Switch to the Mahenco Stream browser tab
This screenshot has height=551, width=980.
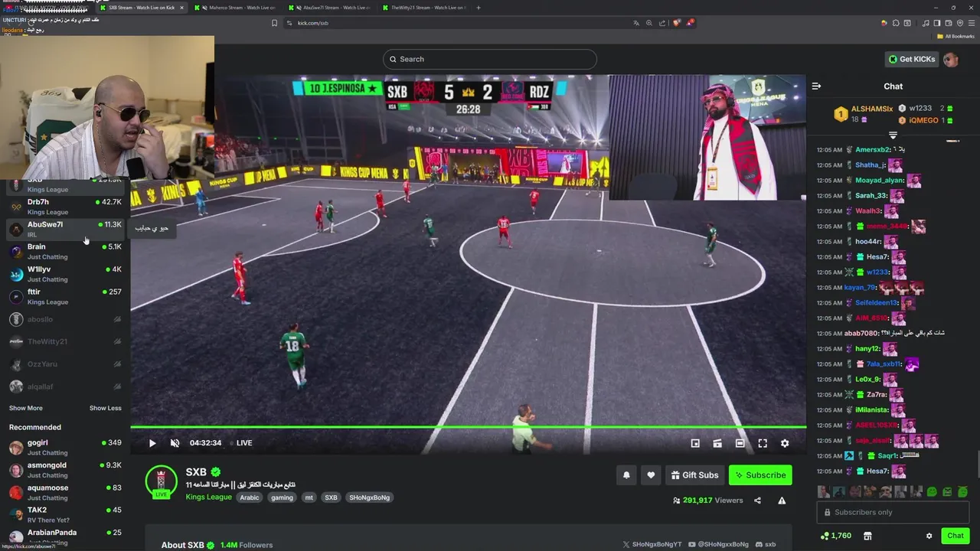click(236, 8)
